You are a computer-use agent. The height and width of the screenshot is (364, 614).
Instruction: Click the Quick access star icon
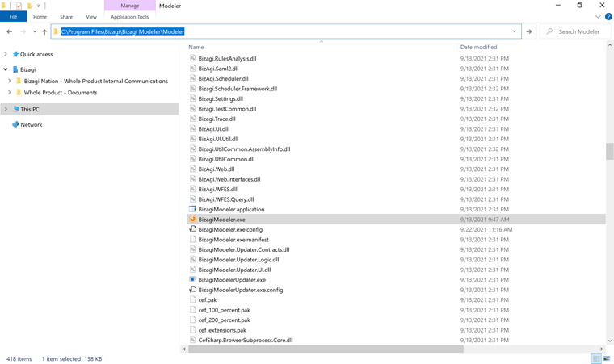pos(15,54)
